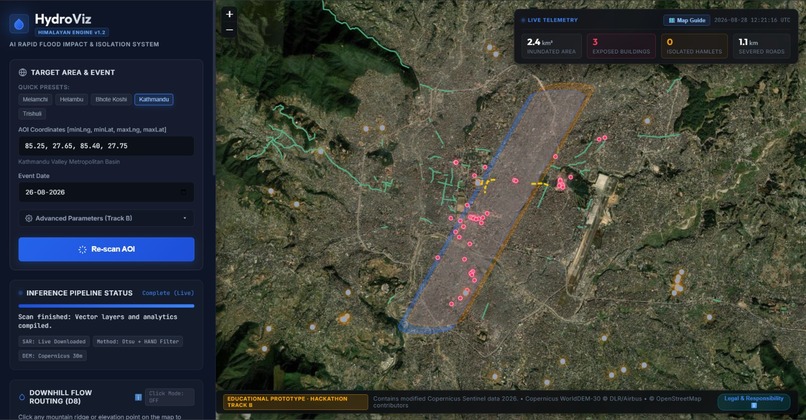
Task: Open the calendar picker in Event Date
Action: coord(184,192)
